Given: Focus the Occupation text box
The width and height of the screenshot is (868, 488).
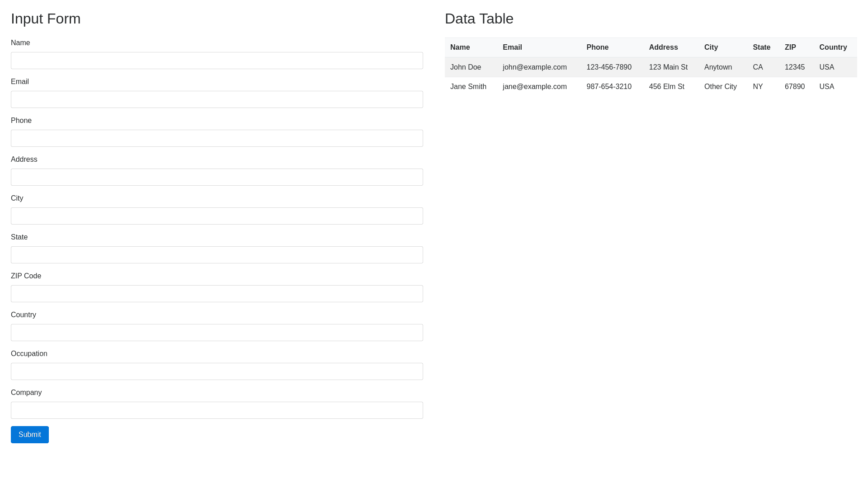Looking at the screenshot, I should (217, 371).
